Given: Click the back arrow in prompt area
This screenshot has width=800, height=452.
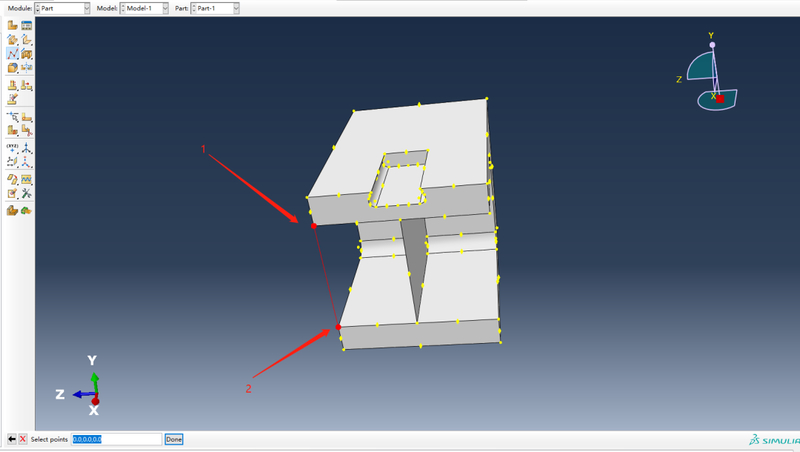Looking at the screenshot, I should [11, 439].
